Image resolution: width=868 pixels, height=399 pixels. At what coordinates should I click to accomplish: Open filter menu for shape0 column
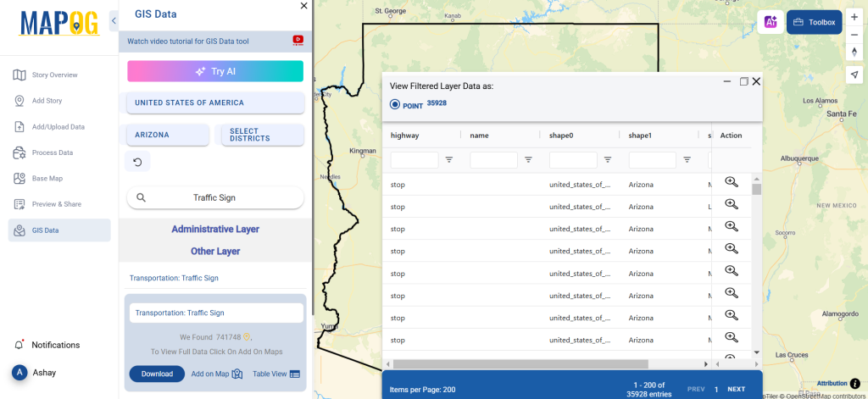point(608,160)
